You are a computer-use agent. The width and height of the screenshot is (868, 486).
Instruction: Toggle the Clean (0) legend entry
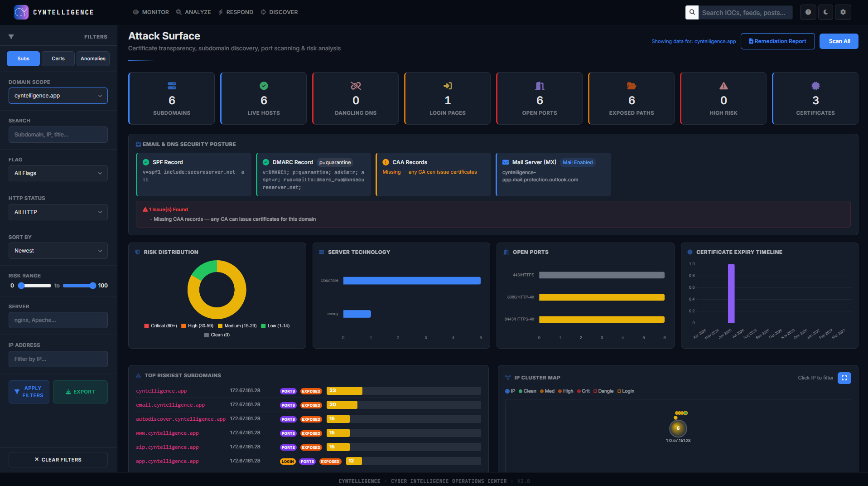click(217, 335)
